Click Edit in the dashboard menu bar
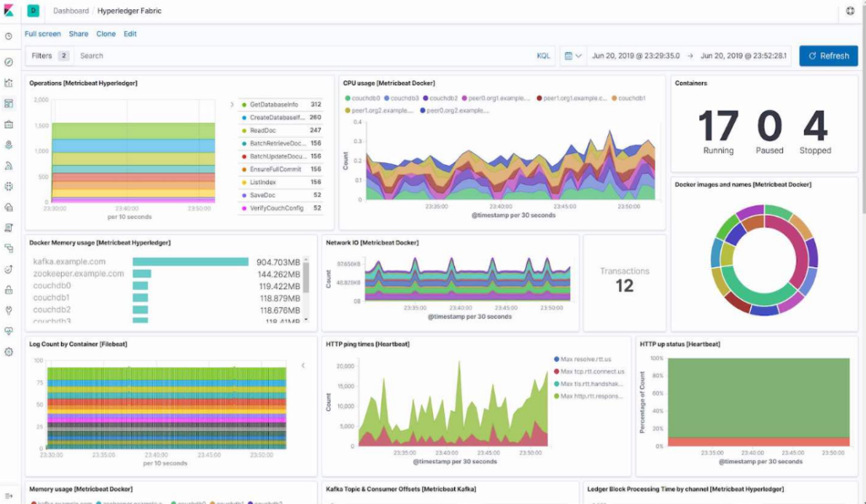Screen dimensions: 866x504 [x=130, y=34]
